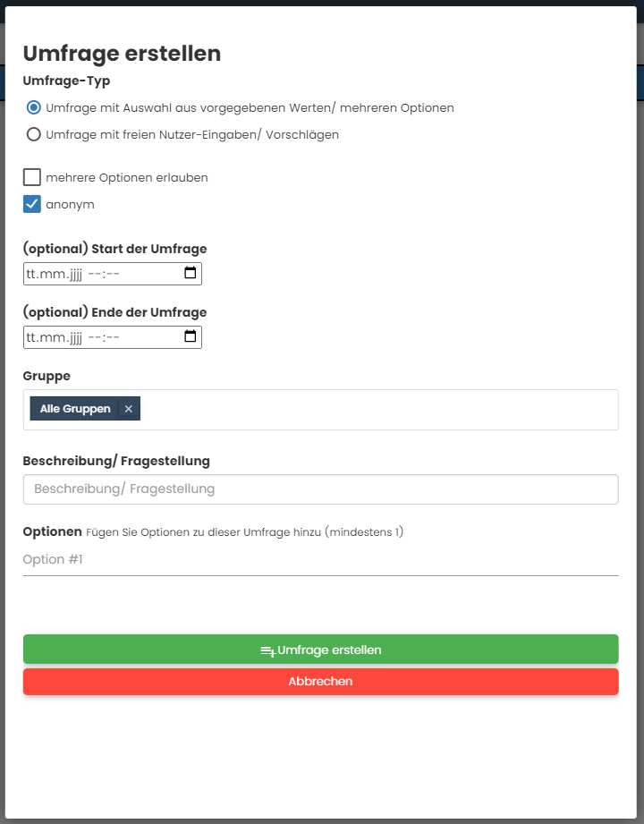Click the Alle Gruppen tag label
This screenshot has width=644, height=824.
click(x=75, y=409)
